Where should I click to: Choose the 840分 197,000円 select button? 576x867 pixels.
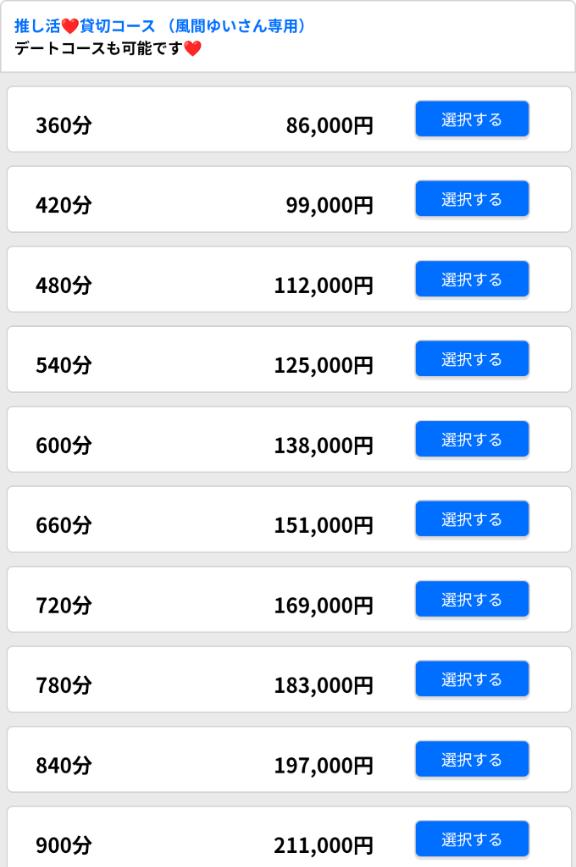pos(472,759)
